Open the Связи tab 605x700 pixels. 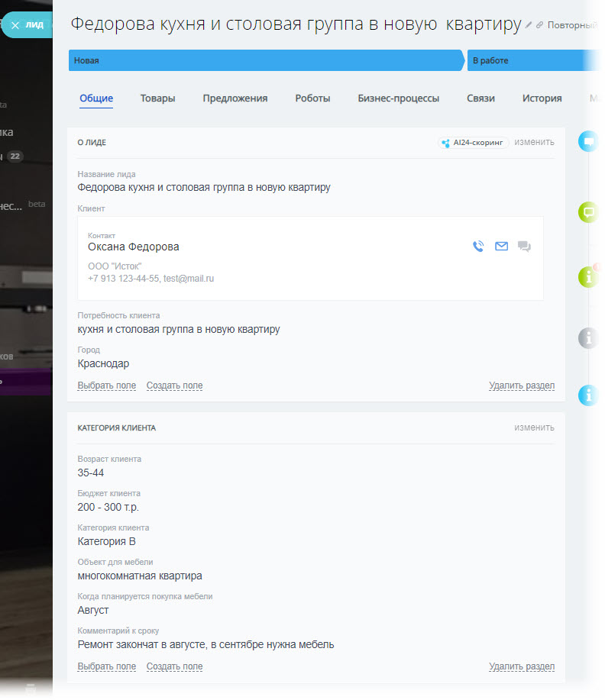(x=480, y=98)
